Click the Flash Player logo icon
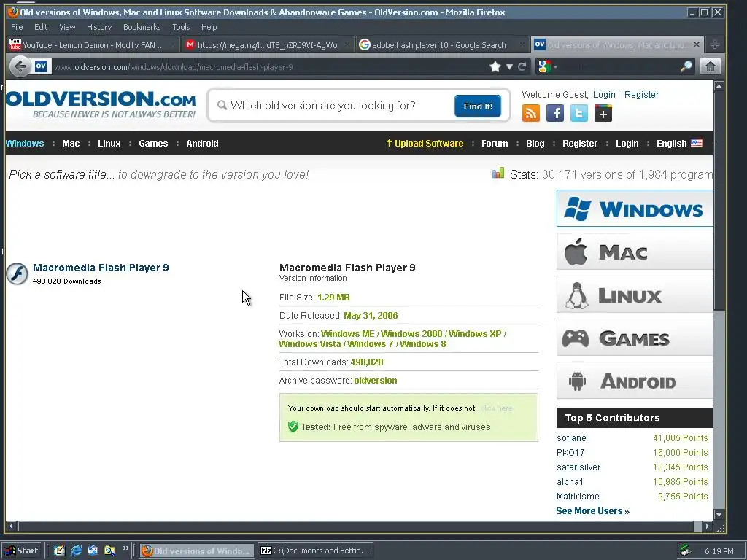747x560 pixels. click(18, 274)
